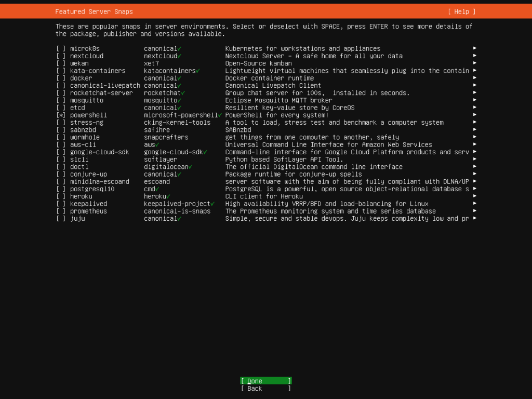Viewport: 532px width, 399px height.
Task: Expand google-cloud-sdk details arrow
Action: (x=475, y=152)
